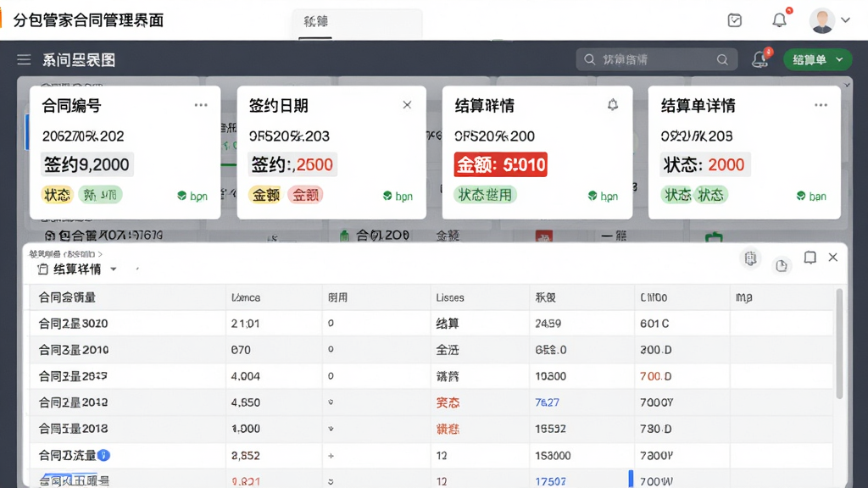The height and width of the screenshot is (488, 868).
Task: Click the square bookmark icon in the panel header
Action: tap(810, 258)
